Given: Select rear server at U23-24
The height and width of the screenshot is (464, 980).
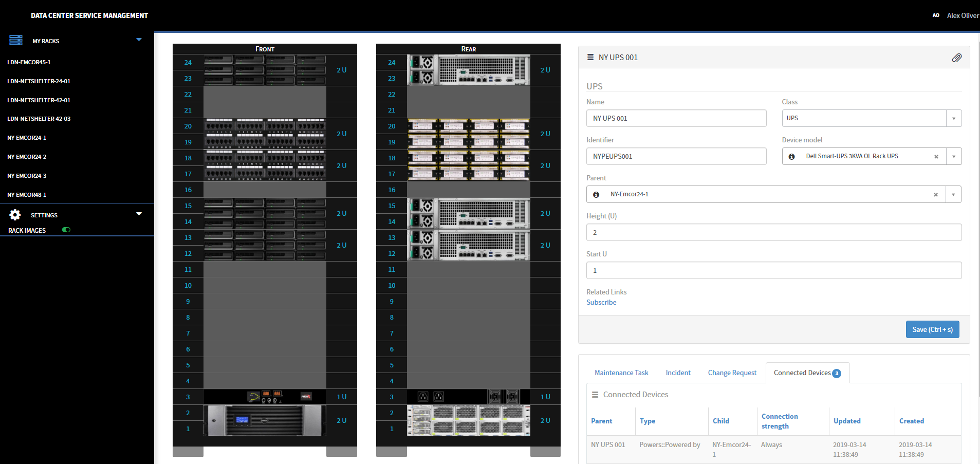Looking at the screenshot, I should tap(468, 70).
